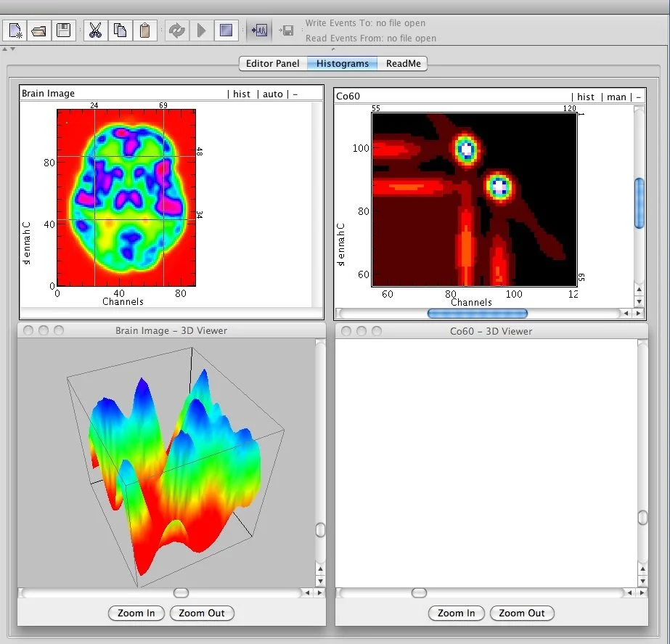Toggle man scaling on Co60 plot
Viewport: 670px width, 644px height.
pyautogui.click(x=616, y=97)
